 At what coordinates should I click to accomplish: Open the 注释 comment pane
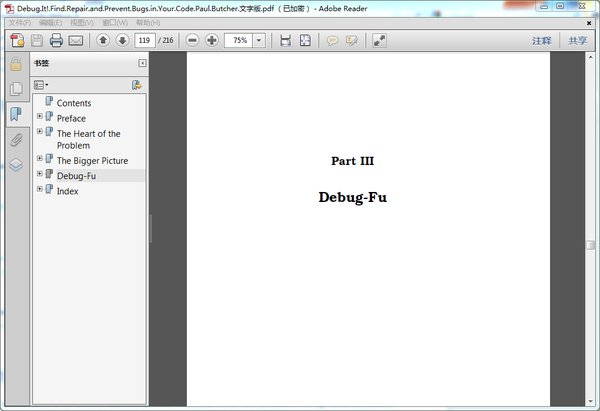click(x=542, y=41)
